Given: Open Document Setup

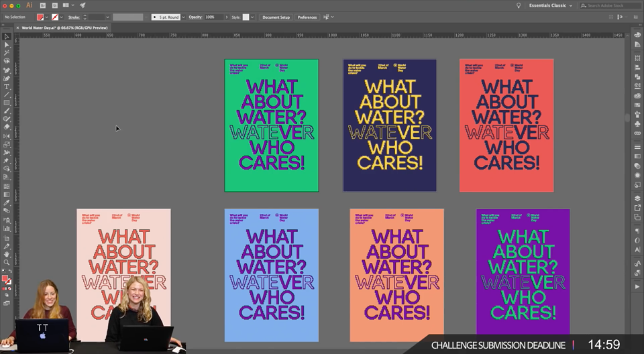Looking at the screenshot, I should (276, 17).
